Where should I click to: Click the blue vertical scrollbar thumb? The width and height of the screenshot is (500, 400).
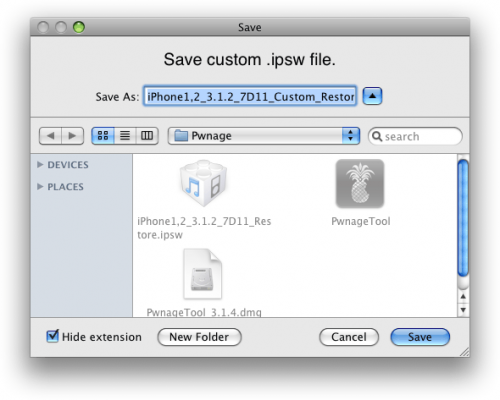[x=463, y=218]
